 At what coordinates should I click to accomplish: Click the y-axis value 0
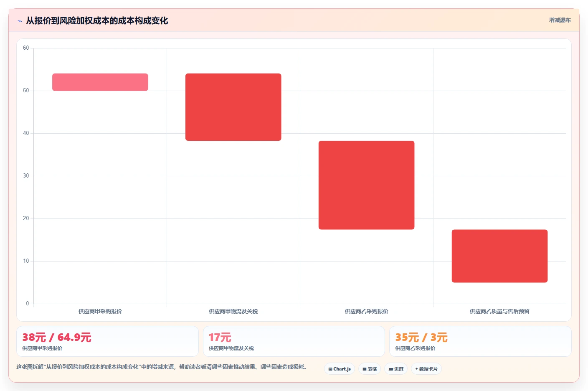pyautogui.click(x=28, y=304)
